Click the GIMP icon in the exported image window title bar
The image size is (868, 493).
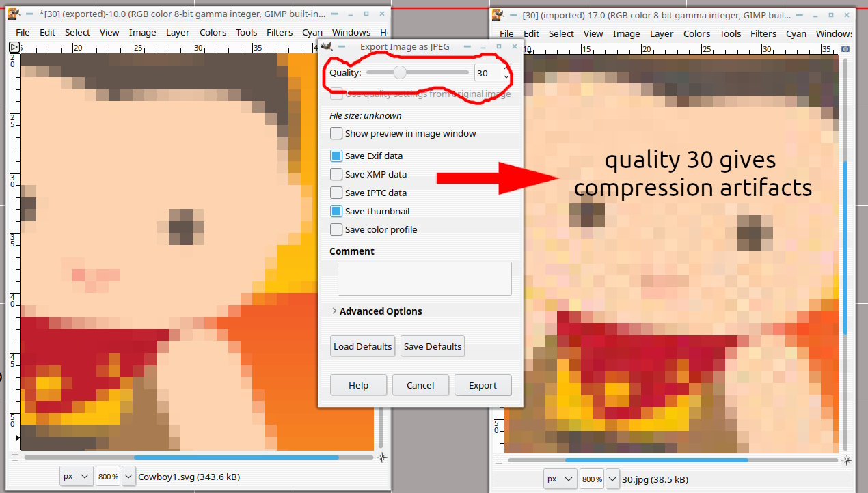pos(15,14)
